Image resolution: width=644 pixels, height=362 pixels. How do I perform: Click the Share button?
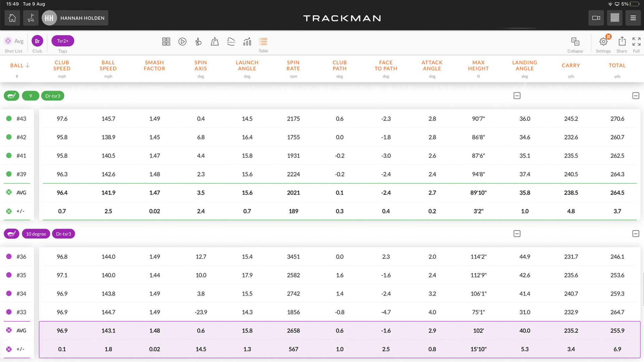(x=622, y=42)
